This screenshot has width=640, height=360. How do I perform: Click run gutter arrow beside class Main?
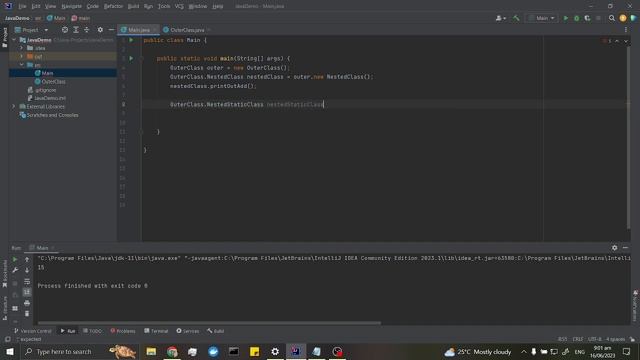(131, 40)
